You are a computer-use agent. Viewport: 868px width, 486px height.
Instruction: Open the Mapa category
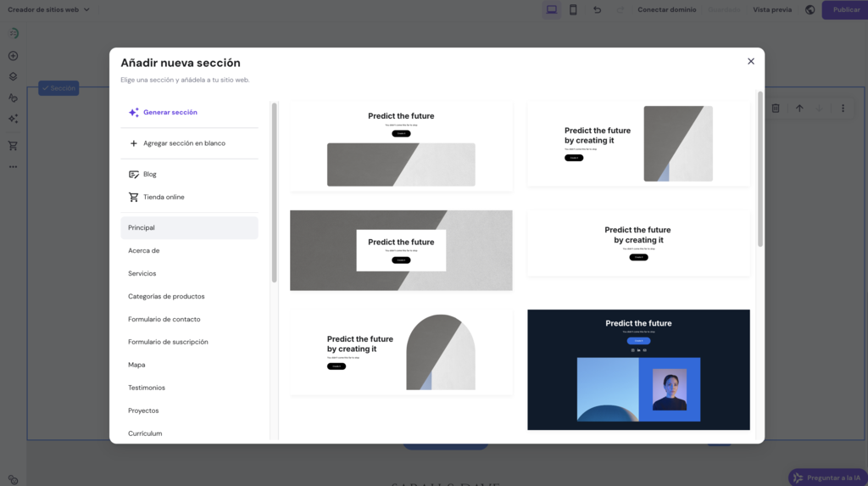(x=189, y=366)
